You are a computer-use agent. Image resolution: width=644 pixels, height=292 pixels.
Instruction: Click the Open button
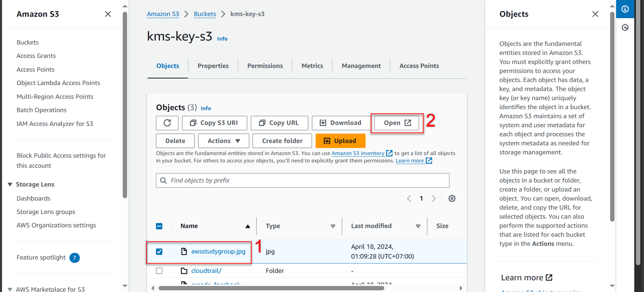[x=397, y=123]
